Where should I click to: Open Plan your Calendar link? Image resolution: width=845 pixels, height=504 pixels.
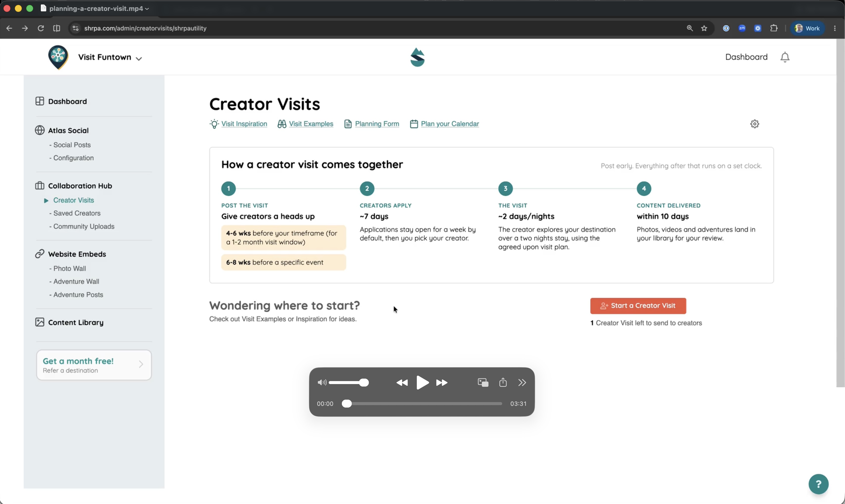click(445, 124)
